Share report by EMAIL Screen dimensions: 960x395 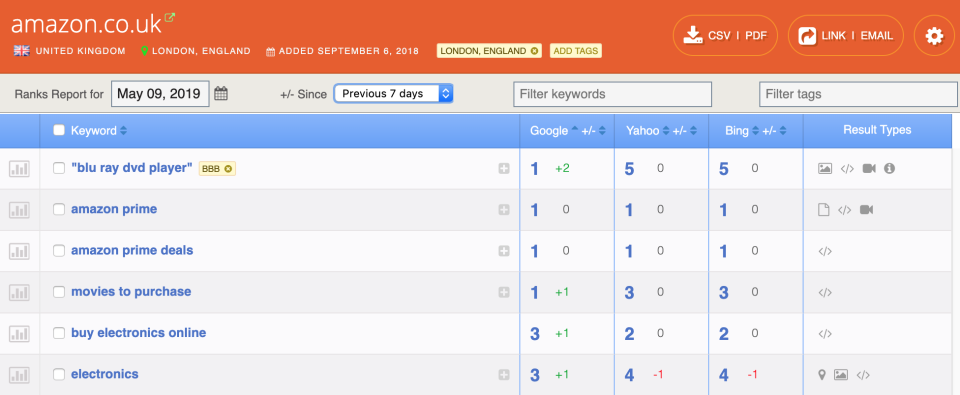click(877, 36)
